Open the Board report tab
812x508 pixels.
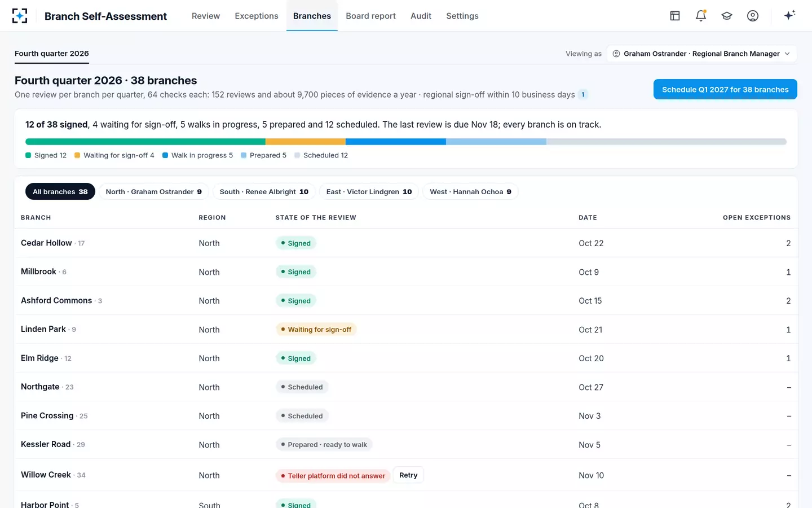pyautogui.click(x=371, y=16)
